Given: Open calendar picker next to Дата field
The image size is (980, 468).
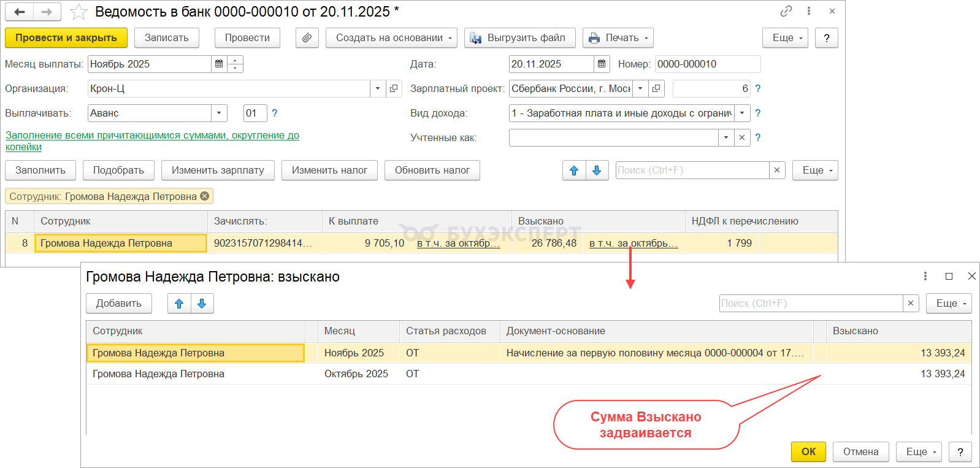Looking at the screenshot, I should (x=602, y=64).
